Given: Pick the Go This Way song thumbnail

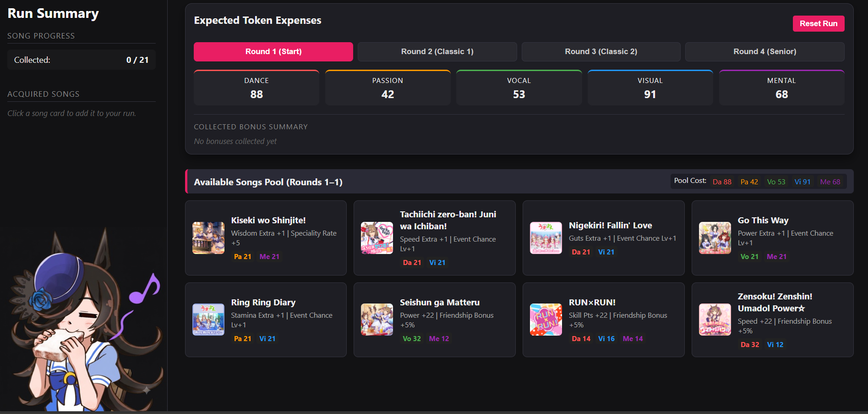Looking at the screenshot, I should [715, 238].
